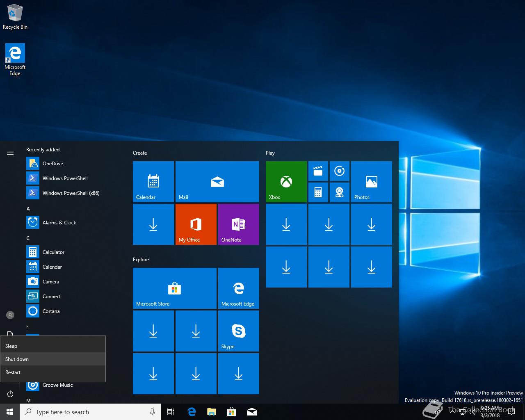Click the Recently added heading
Screen dimensions: 525x420
click(43, 150)
